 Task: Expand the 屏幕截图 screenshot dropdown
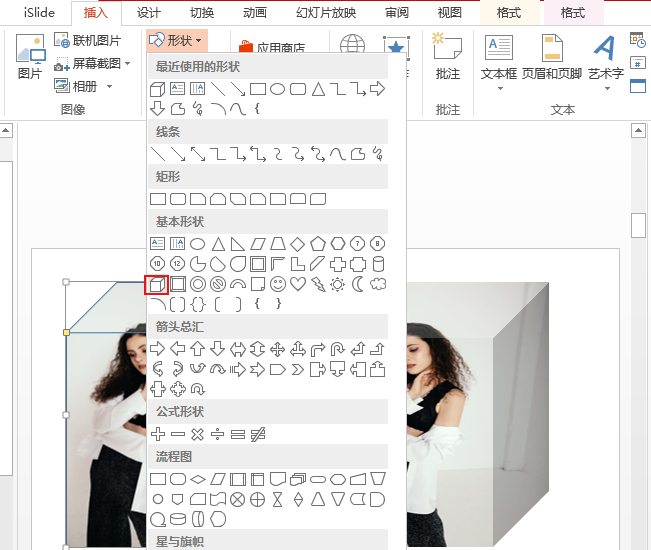click(127, 64)
